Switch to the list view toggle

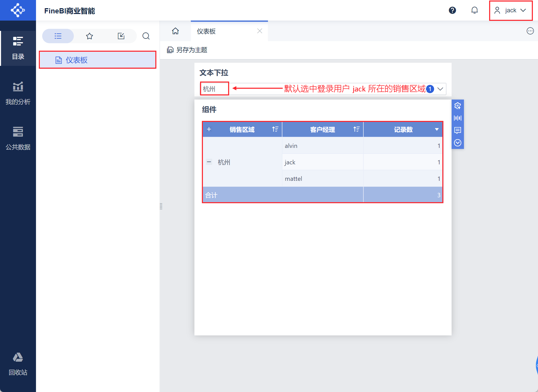58,36
